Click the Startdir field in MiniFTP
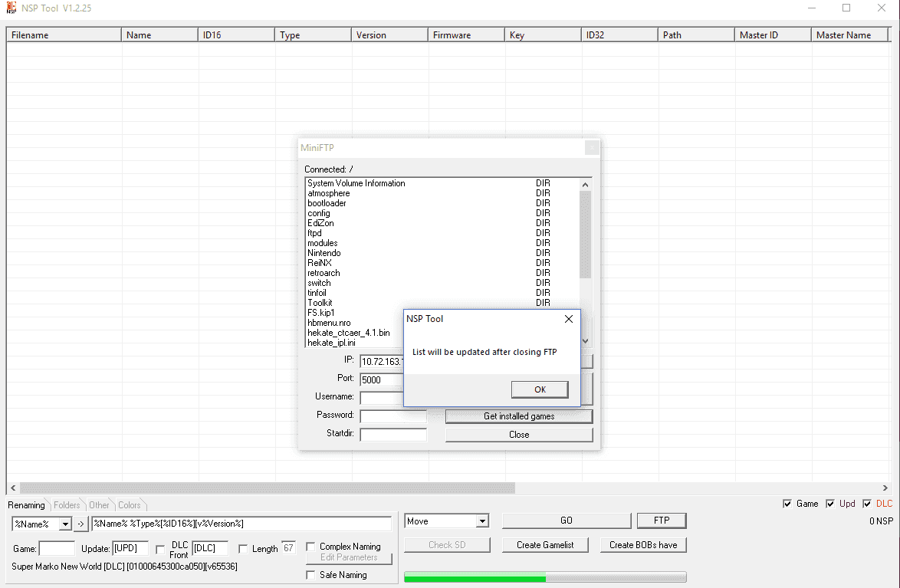Image resolution: width=900 pixels, height=588 pixels. [x=393, y=434]
